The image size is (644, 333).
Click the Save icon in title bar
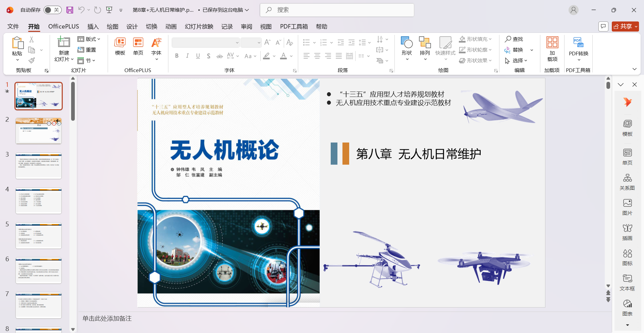(70, 10)
